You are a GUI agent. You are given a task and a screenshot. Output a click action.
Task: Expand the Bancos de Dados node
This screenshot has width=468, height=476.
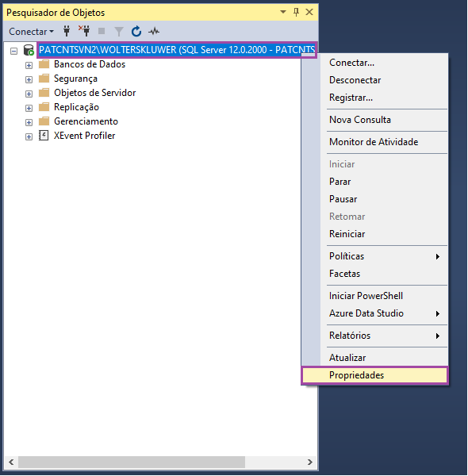coord(29,65)
